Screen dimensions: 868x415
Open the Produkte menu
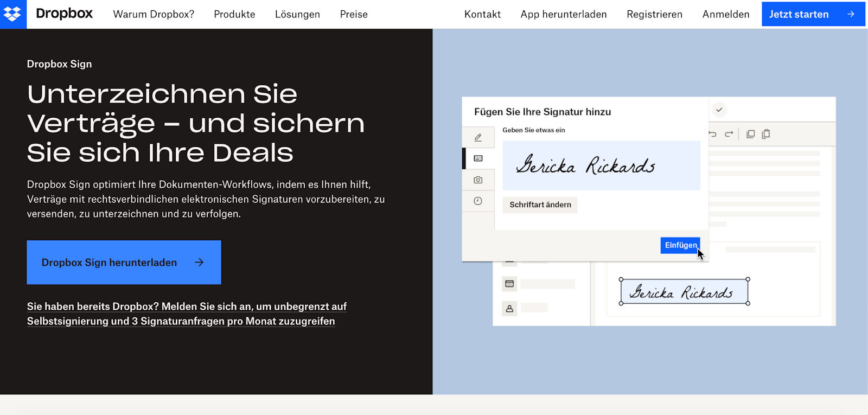pos(234,14)
